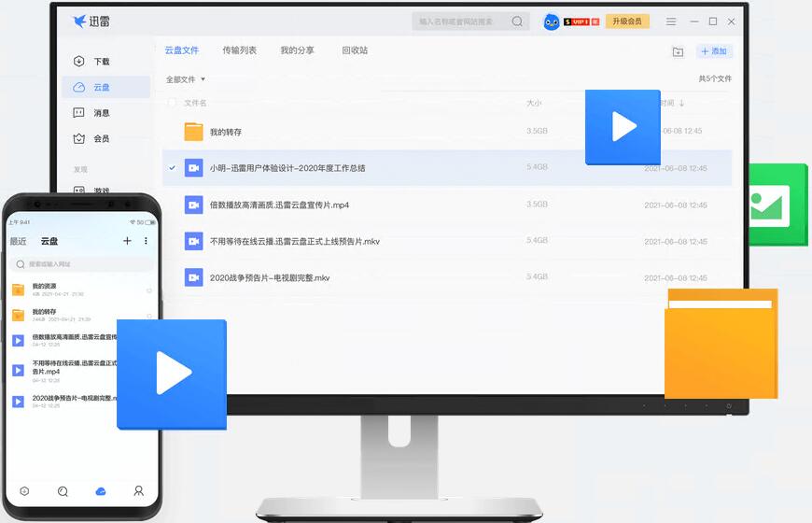Tap play icon of 倍数播放高清画质 on phone
The image size is (812, 523).
(x=18, y=340)
